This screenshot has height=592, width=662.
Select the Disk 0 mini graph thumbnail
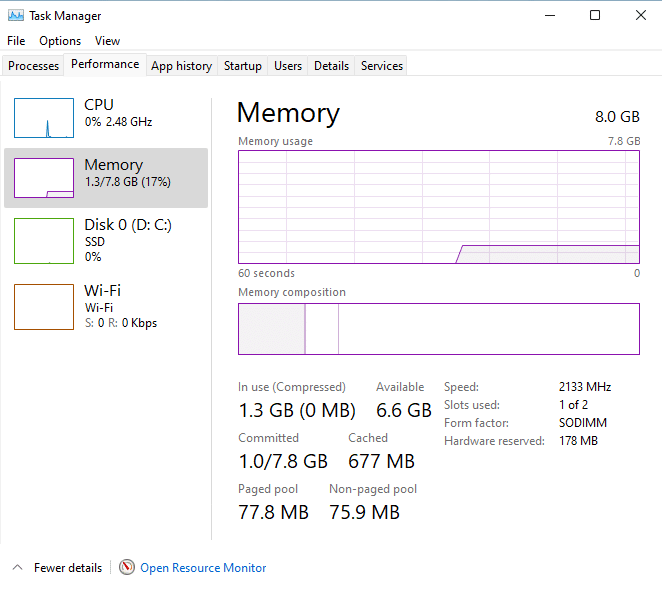coord(44,241)
